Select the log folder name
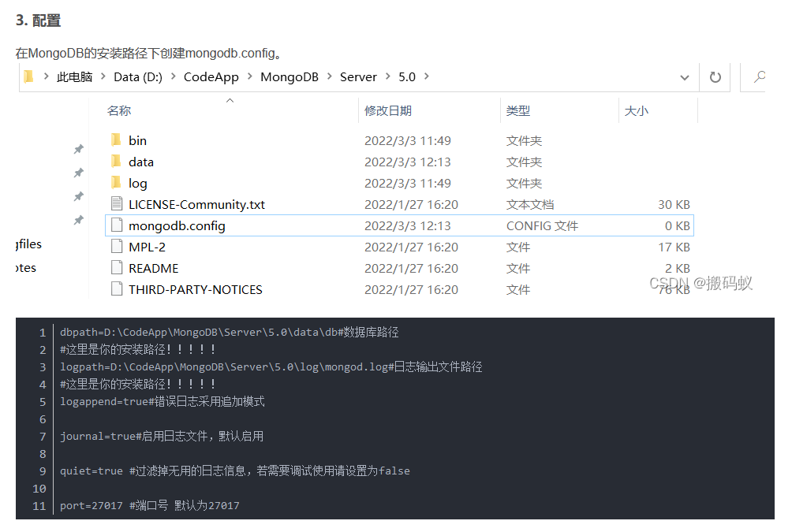Image resolution: width=792 pixels, height=532 pixels. [137, 183]
